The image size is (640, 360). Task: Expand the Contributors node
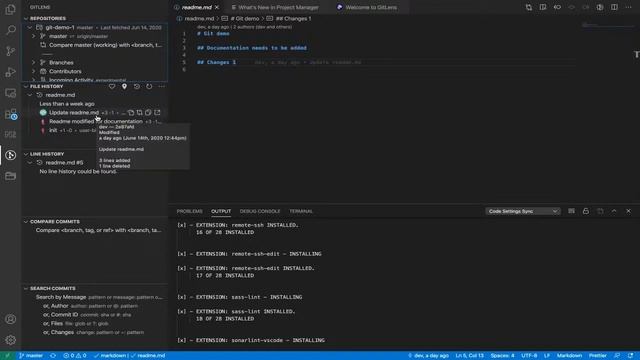coord(33,71)
